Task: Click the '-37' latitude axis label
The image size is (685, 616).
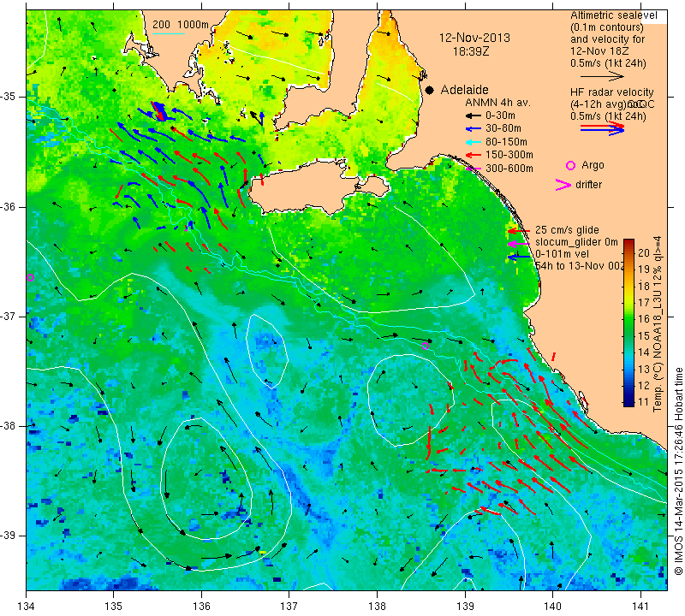Action: click(9, 316)
